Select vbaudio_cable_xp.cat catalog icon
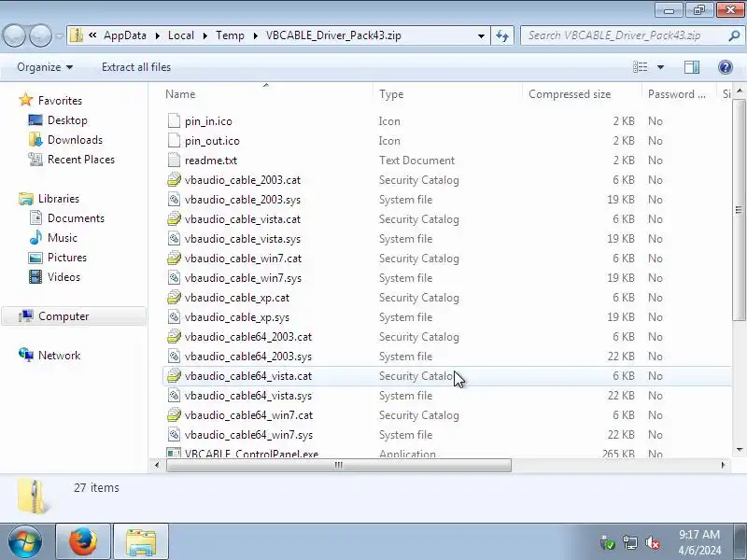747x560 pixels. coord(174,297)
